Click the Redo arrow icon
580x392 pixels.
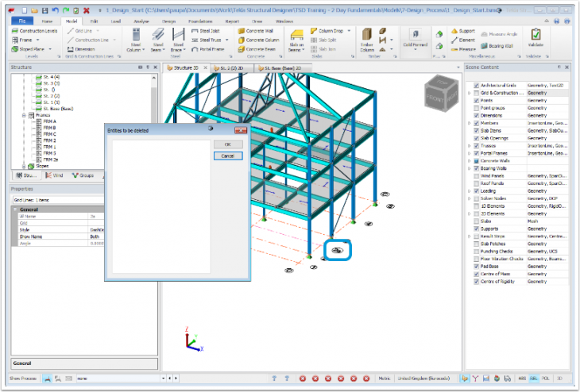pyautogui.click(x=65, y=10)
